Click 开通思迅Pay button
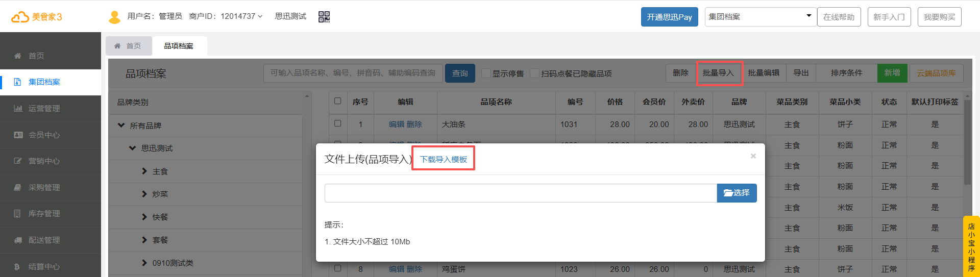980x277 pixels. pos(670,17)
